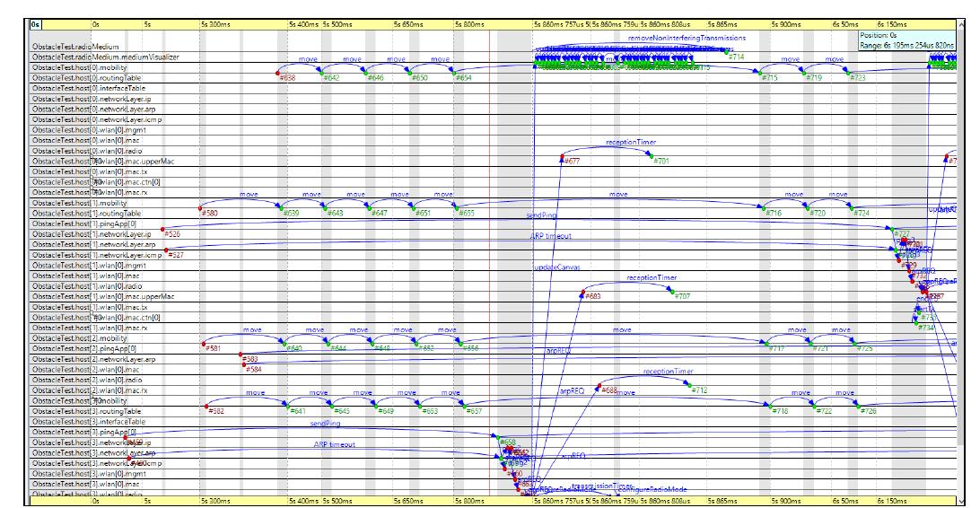The image size is (980, 508).
Task: Select red event #688
Action: click(x=599, y=386)
